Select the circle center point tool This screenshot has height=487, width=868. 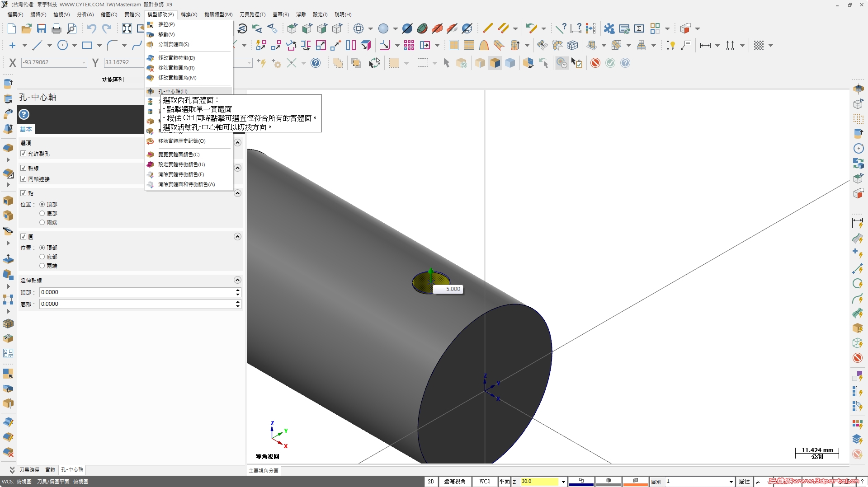pos(62,45)
